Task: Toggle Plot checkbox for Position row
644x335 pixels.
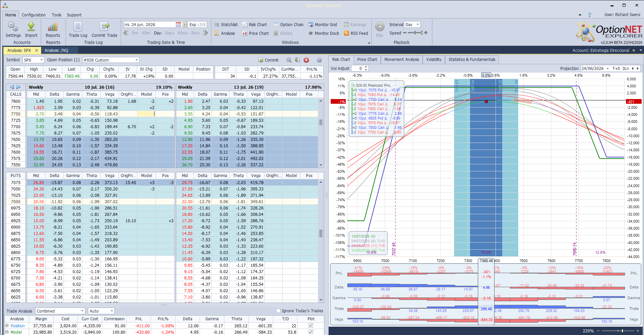Action: 311,326
